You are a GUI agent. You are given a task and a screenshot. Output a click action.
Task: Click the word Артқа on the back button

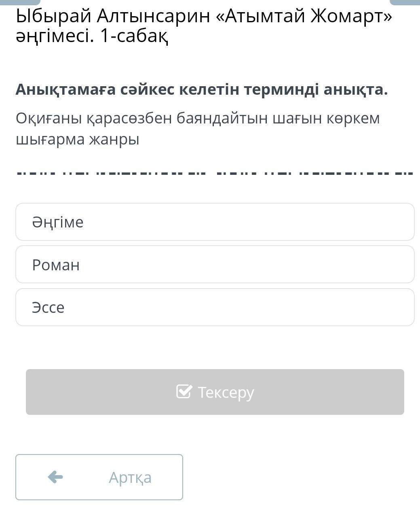pyautogui.click(x=130, y=478)
